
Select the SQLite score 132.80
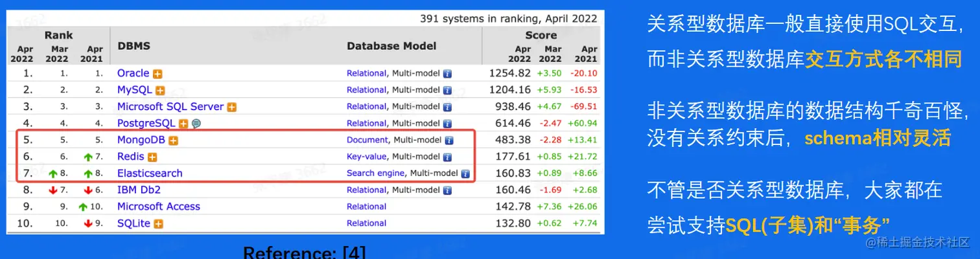(513, 223)
